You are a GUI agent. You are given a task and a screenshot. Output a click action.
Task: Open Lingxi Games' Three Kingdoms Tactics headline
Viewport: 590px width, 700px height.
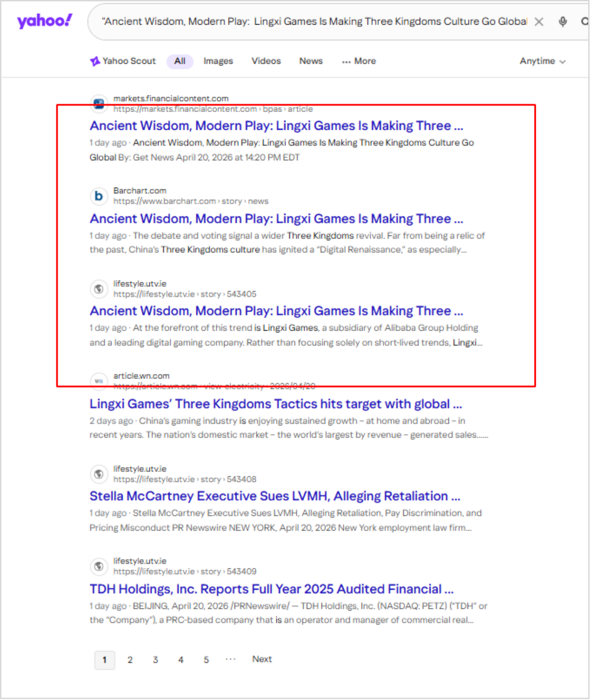pyautogui.click(x=276, y=404)
